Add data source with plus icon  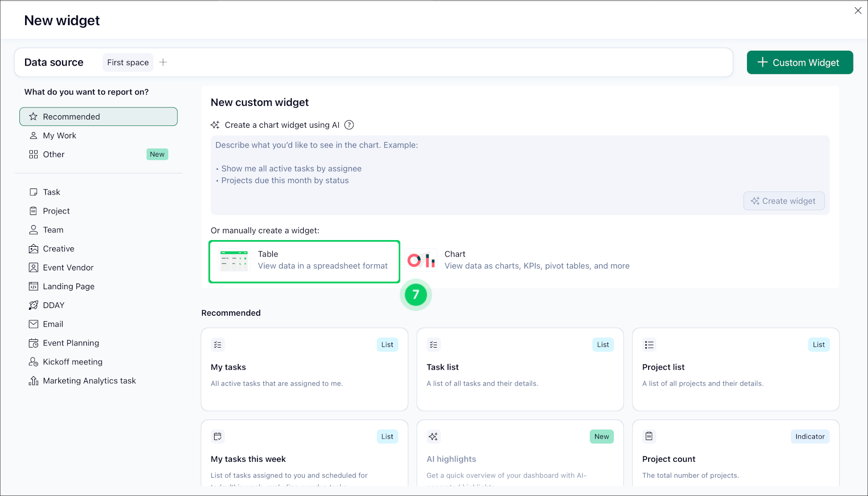click(x=163, y=62)
